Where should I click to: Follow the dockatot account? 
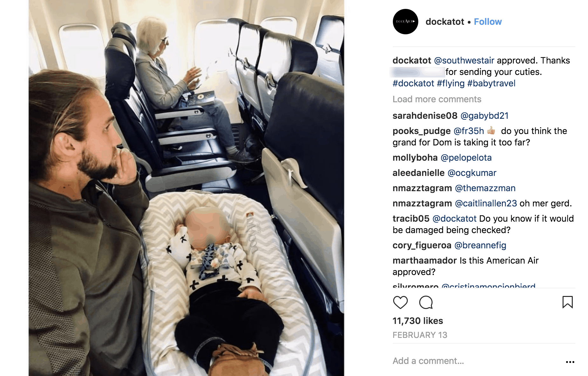pos(488,22)
